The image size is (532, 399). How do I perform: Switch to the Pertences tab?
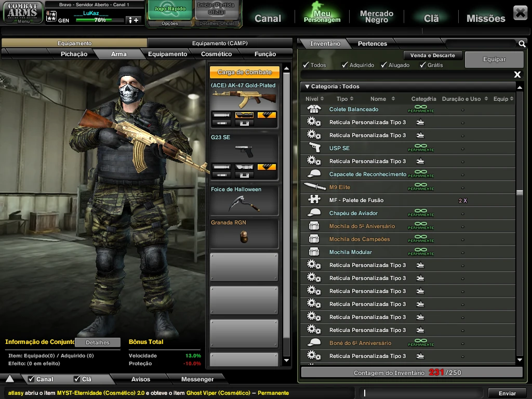(x=372, y=44)
